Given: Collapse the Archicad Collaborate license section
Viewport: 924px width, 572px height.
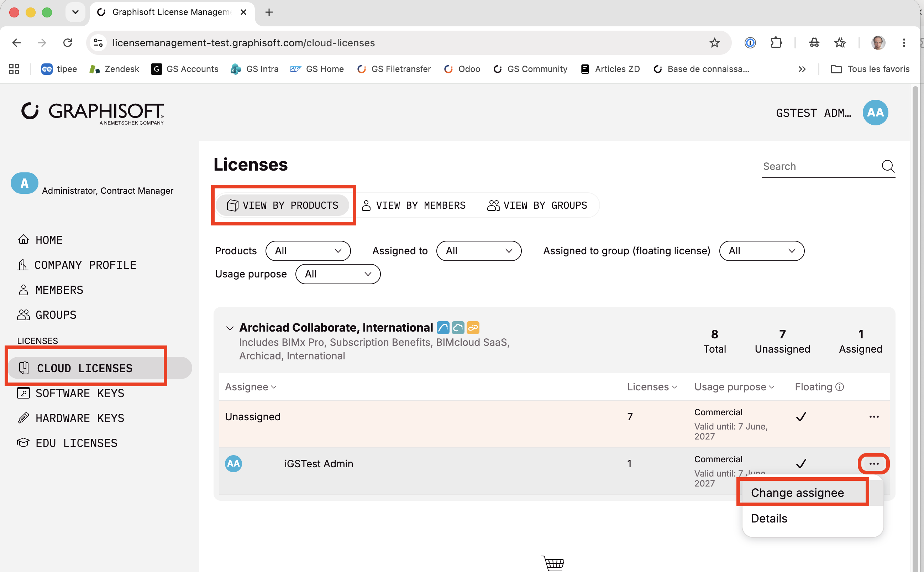Looking at the screenshot, I should 229,328.
